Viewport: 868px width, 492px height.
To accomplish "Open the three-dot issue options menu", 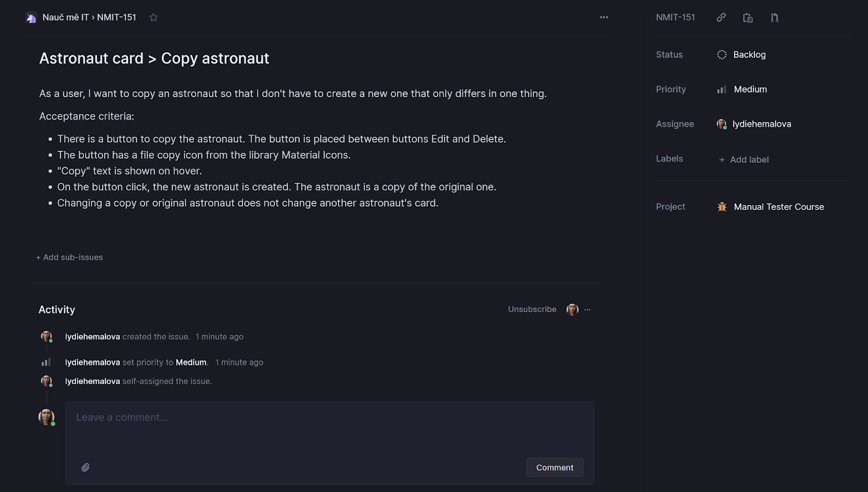I will pos(604,17).
